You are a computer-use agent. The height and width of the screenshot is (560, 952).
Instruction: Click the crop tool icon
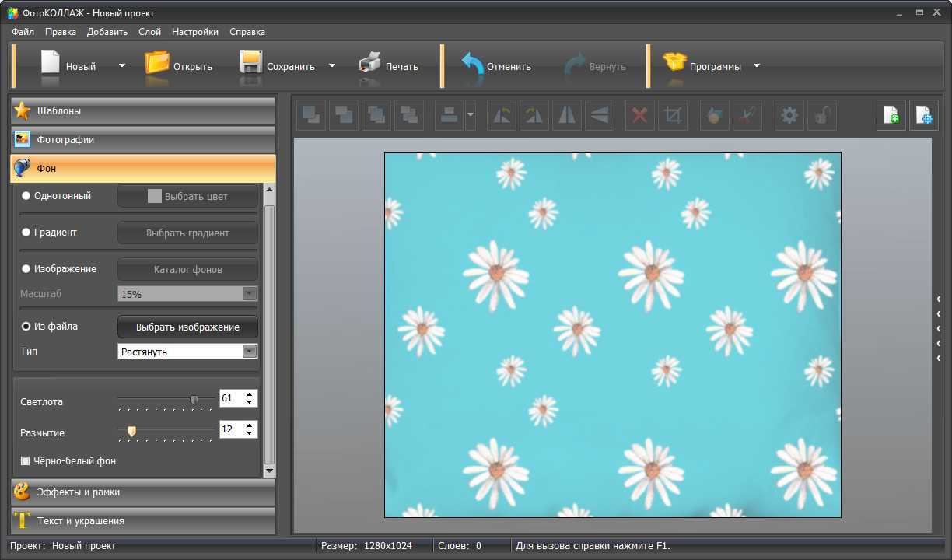(x=673, y=116)
